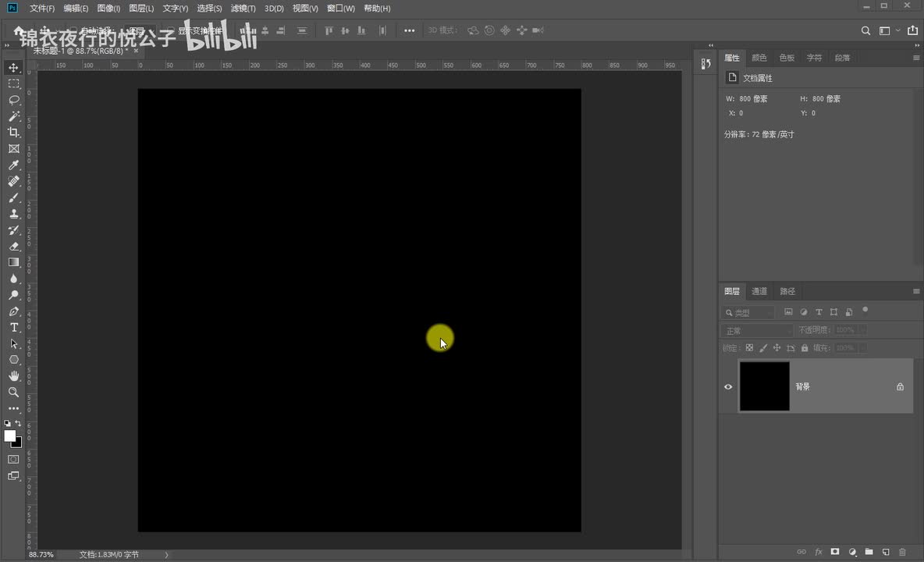
Task: Toggle type layer filter
Action: [819, 311]
